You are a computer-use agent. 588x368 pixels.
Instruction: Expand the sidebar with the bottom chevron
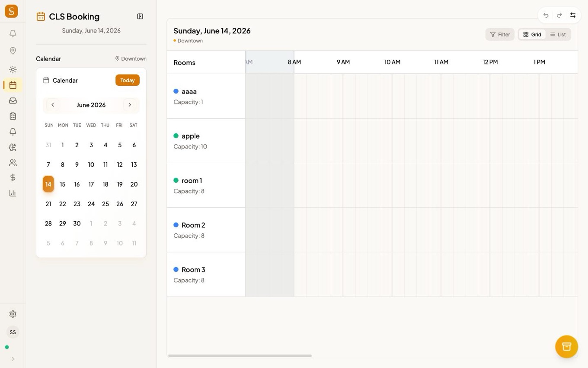point(13,359)
